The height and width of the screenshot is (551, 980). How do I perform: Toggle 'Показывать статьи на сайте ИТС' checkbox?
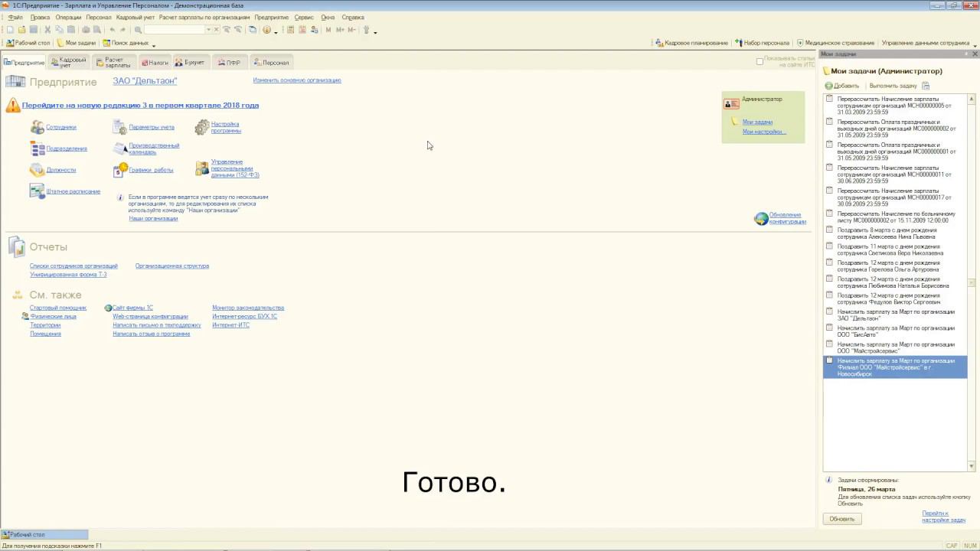[x=759, y=61]
